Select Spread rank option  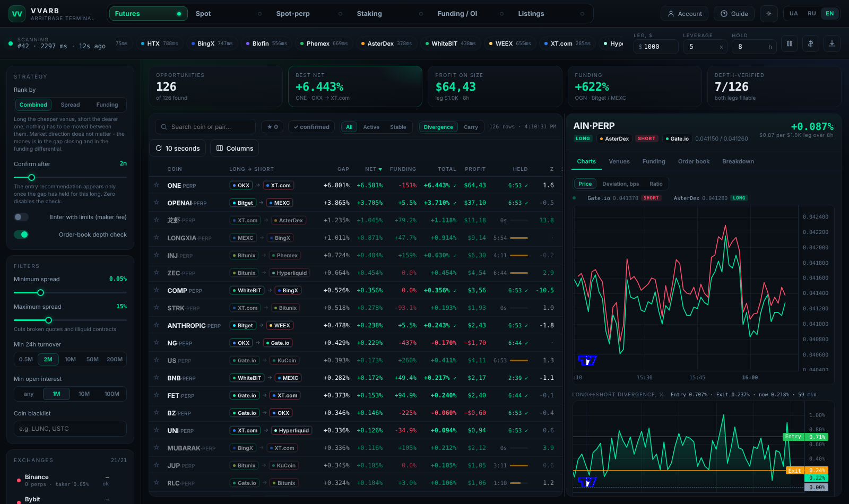(70, 105)
